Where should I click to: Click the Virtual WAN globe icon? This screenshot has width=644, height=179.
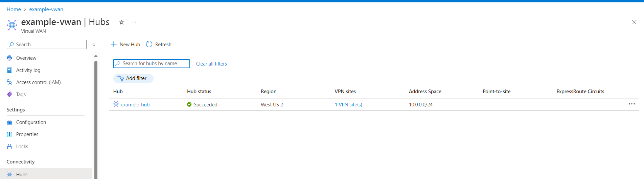point(12,25)
